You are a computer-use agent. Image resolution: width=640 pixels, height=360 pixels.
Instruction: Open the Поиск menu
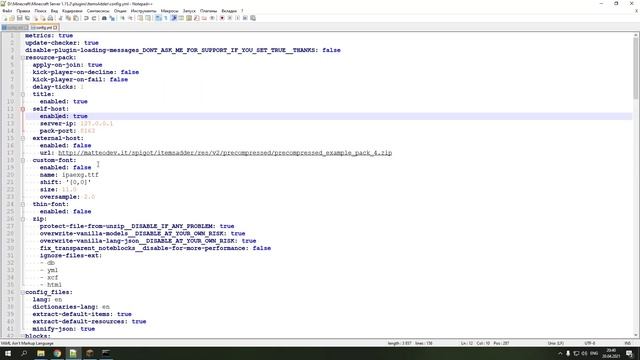pos(40,11)
